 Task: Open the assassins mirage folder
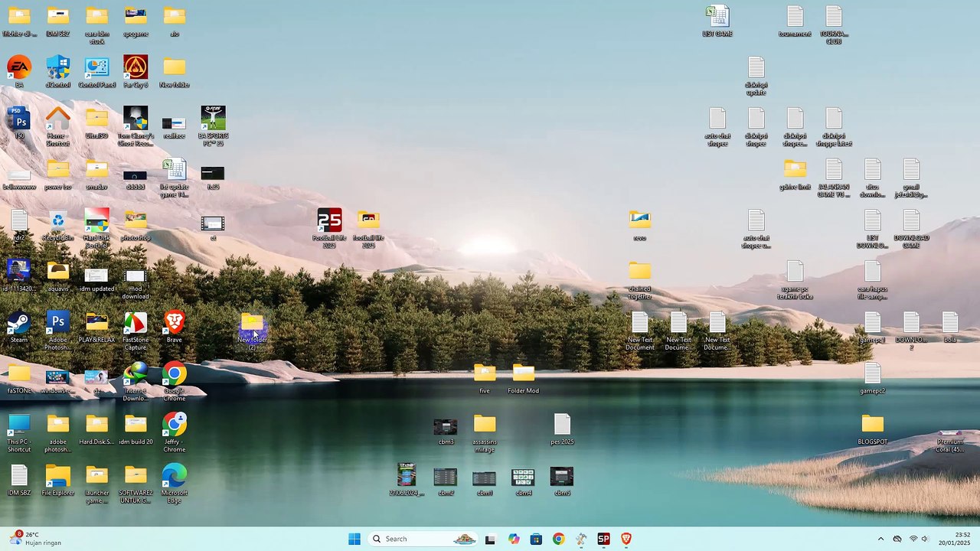click(485, 425)
